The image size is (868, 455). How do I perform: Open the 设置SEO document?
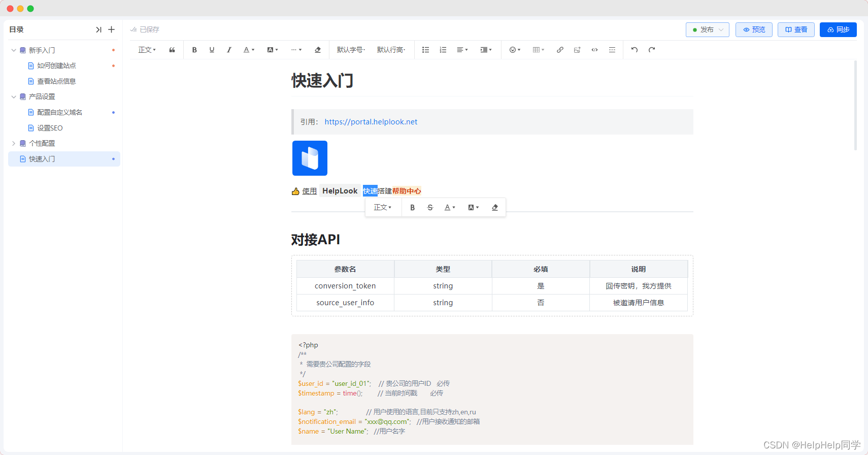pyautogui.click(x=50, y=128)
